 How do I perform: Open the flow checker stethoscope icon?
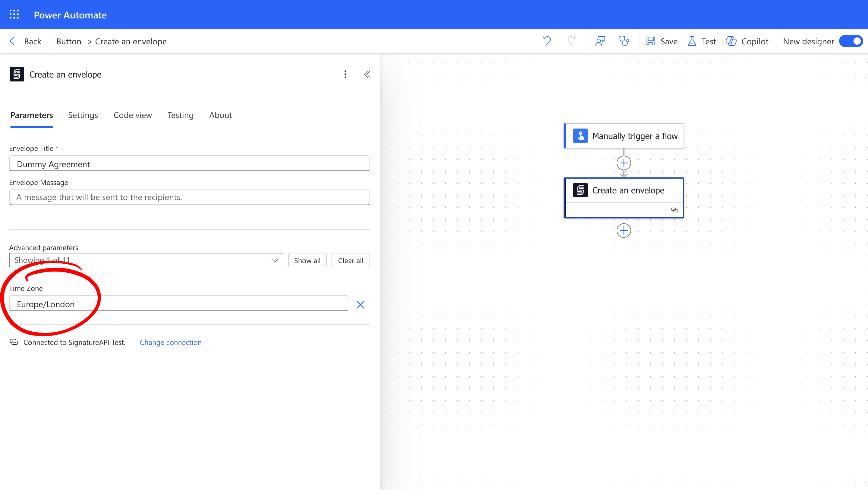624,41
